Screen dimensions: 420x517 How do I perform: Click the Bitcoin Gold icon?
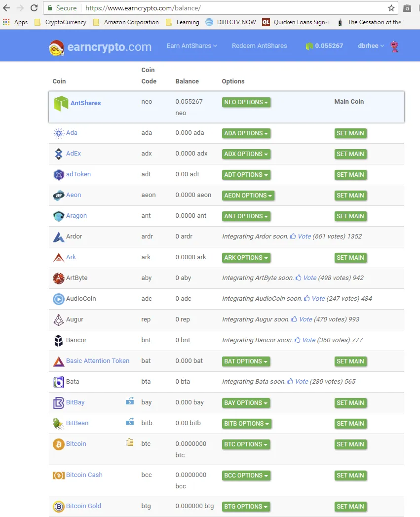59,507
